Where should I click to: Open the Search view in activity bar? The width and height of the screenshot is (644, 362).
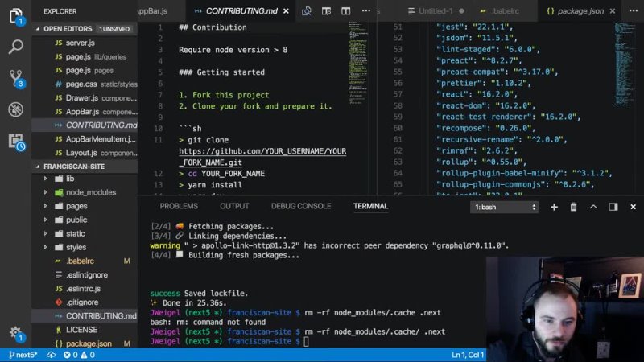click(15, 47)
